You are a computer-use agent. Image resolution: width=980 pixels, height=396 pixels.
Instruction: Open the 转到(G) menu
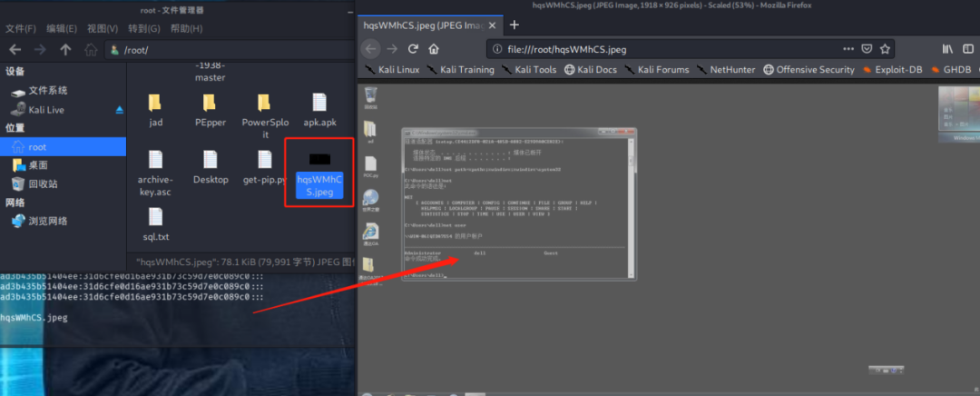(143, 29)
